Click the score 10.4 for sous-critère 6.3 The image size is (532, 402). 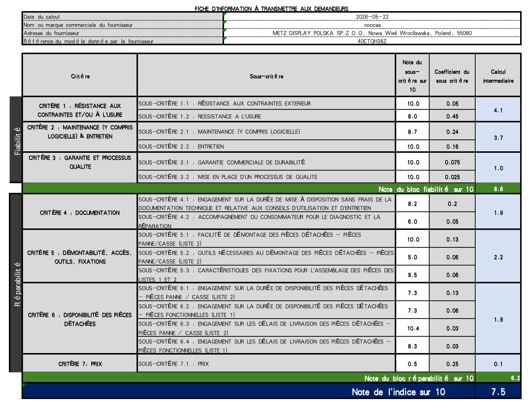coord(412,328)
